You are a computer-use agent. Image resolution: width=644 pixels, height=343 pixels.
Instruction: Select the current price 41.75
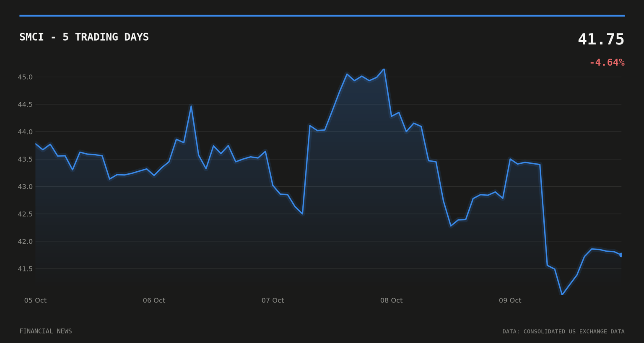(x=601, y=39)
